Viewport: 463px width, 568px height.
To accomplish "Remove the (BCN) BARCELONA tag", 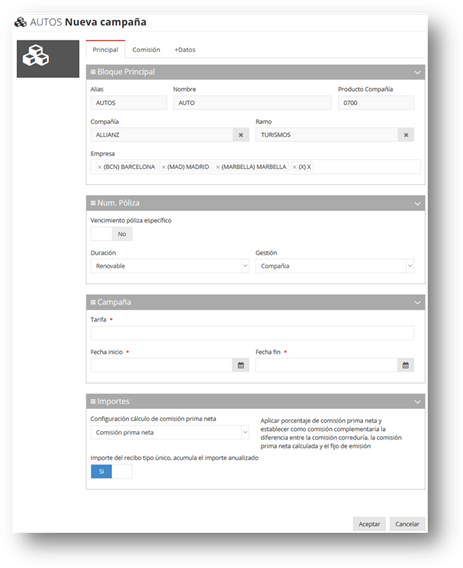I will (100, 167).
